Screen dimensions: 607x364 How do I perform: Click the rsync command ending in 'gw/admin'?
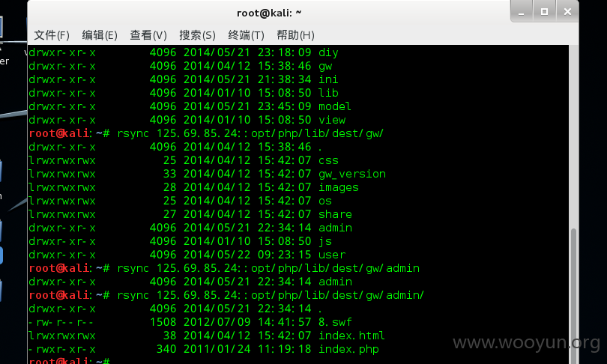click(x=268, y=268)
